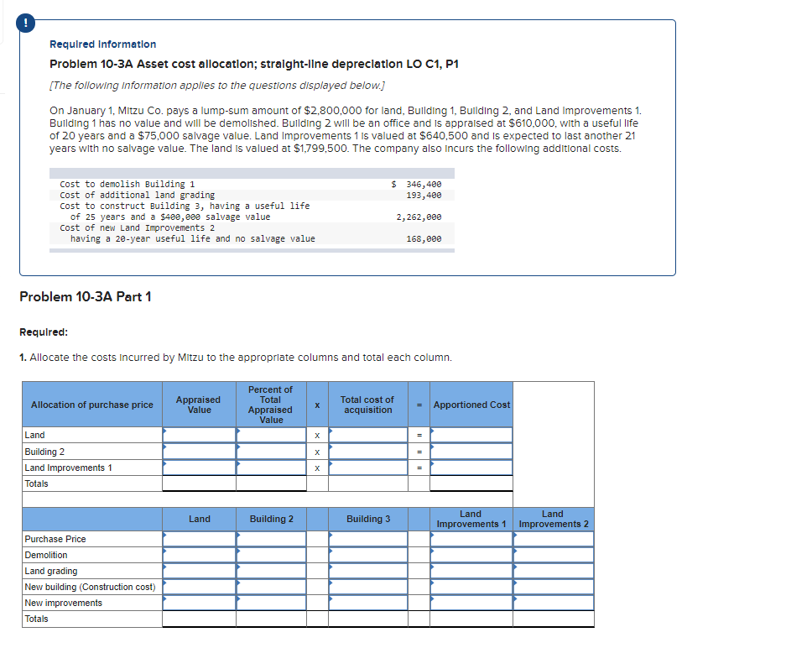812x648 pixels.
Task: Click the Totals cell under the Land column
Action: click(200, 619)
